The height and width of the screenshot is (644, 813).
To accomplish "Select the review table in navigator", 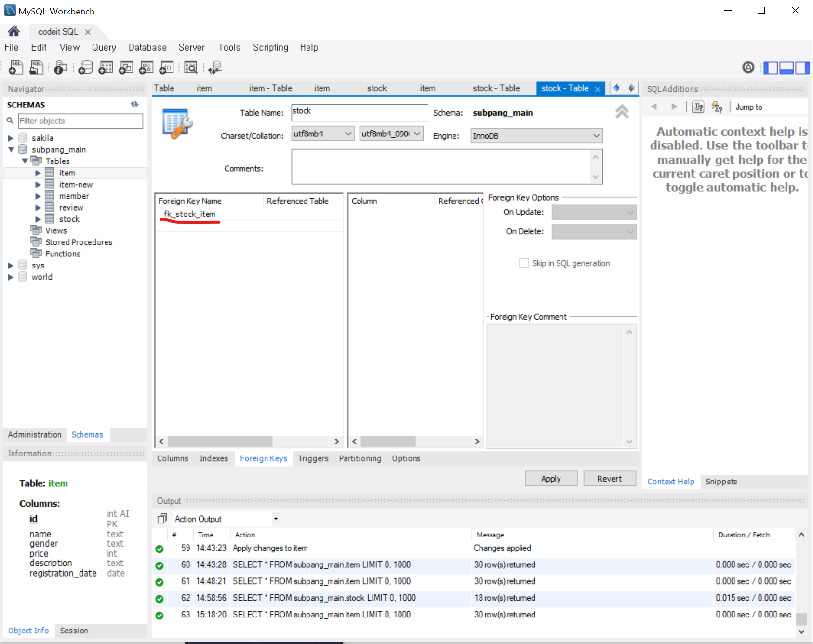I will [71, 208].
